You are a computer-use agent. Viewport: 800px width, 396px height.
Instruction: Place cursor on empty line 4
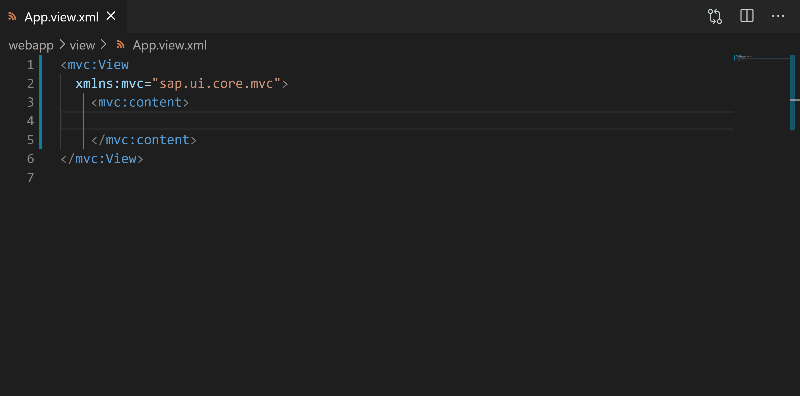point(397,121)
